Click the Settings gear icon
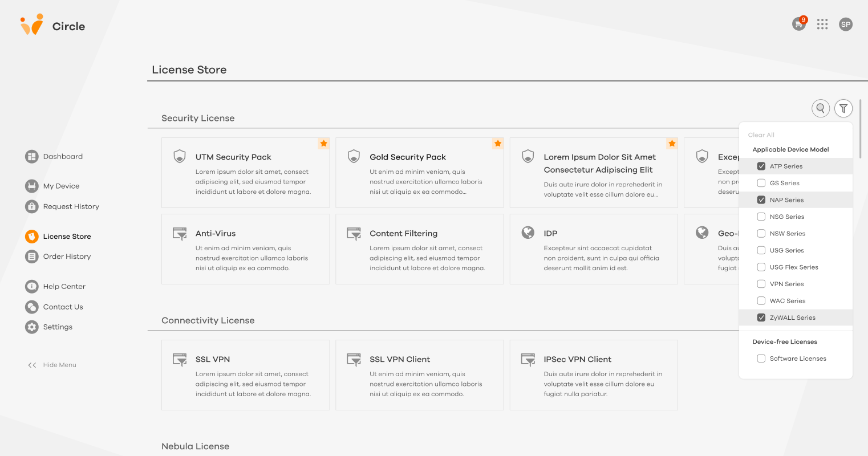This screenshot has width=868, height=456. tap(32, 327)
